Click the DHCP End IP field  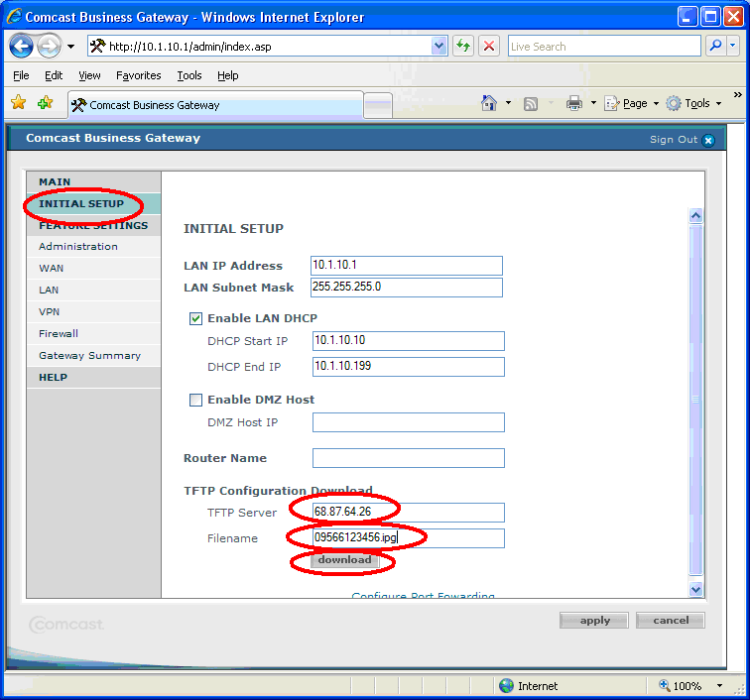[x=409, y=367]
